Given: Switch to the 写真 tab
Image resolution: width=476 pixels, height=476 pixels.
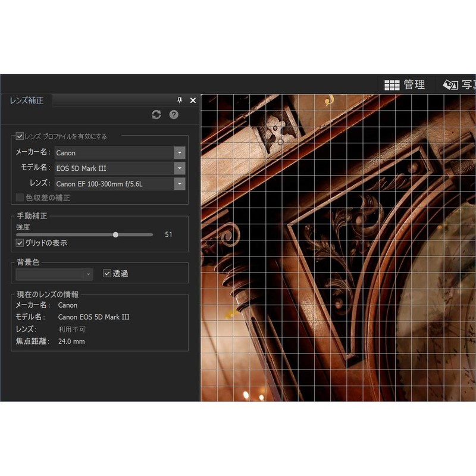Looking at the screenshot, I should (467, 84).
